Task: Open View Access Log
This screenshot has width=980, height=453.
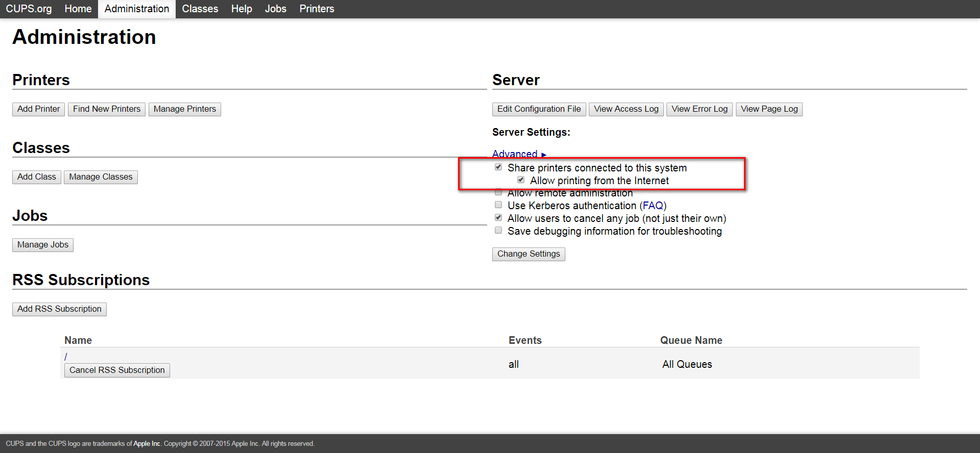Action: click(x=626, y=109)
